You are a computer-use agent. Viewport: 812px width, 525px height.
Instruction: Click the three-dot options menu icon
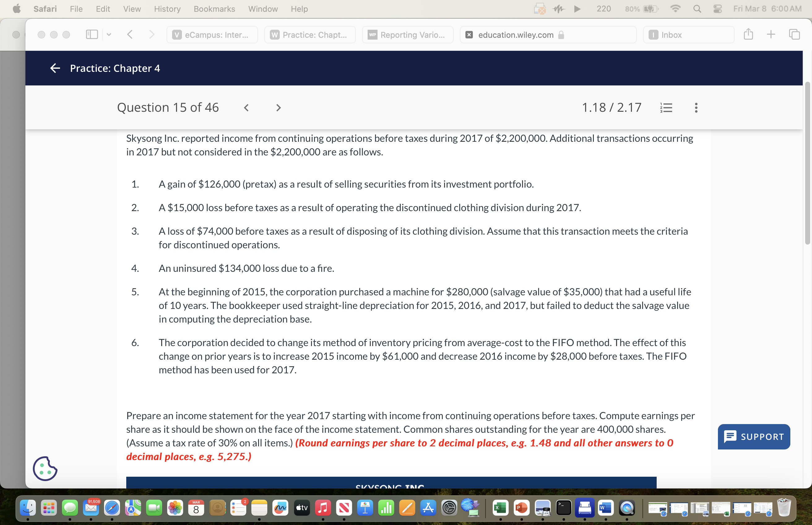tap(696, 108)
